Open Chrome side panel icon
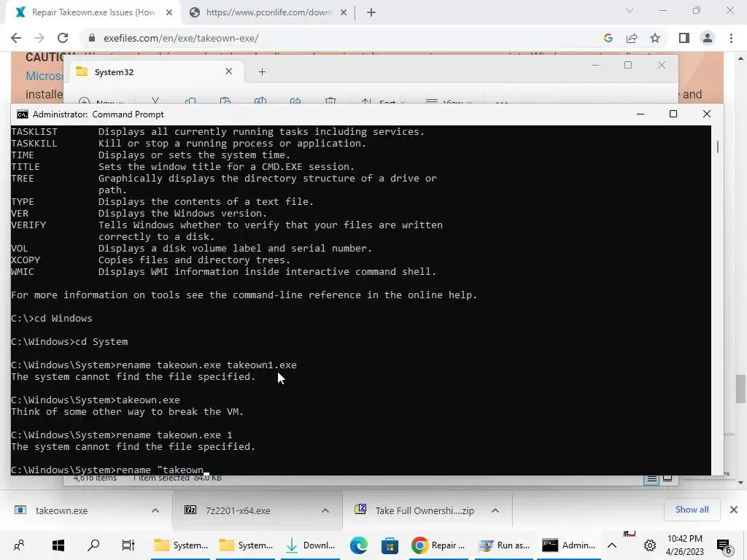 tap(684, 38)
